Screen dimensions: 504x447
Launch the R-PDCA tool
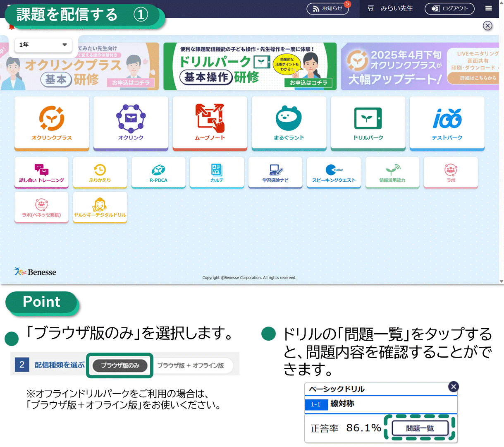point(158,173)
